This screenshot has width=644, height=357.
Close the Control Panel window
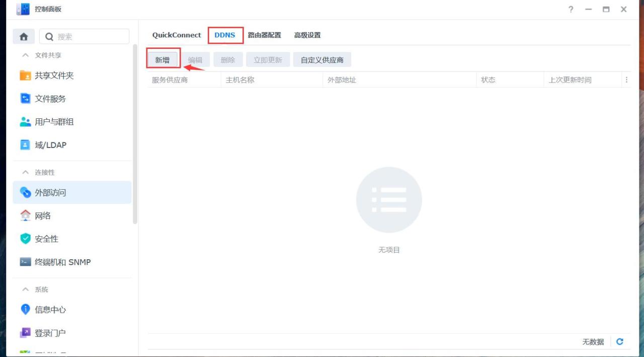(624, 9)
